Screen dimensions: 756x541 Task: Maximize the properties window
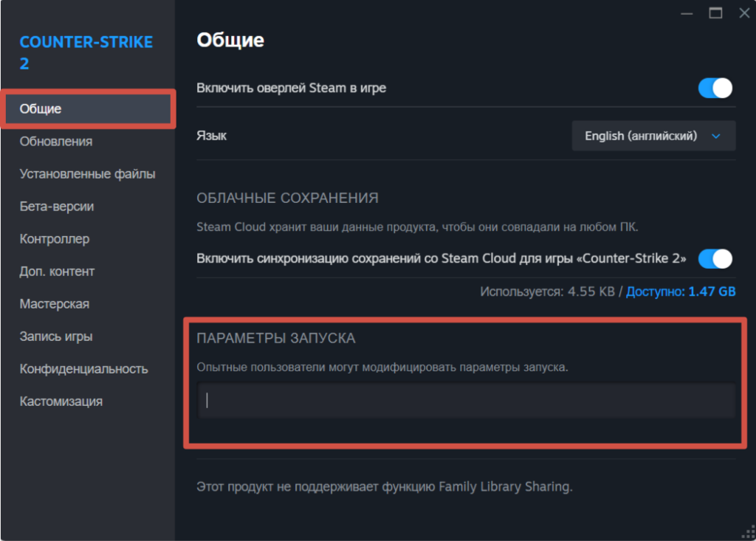[x=715, y=13]
